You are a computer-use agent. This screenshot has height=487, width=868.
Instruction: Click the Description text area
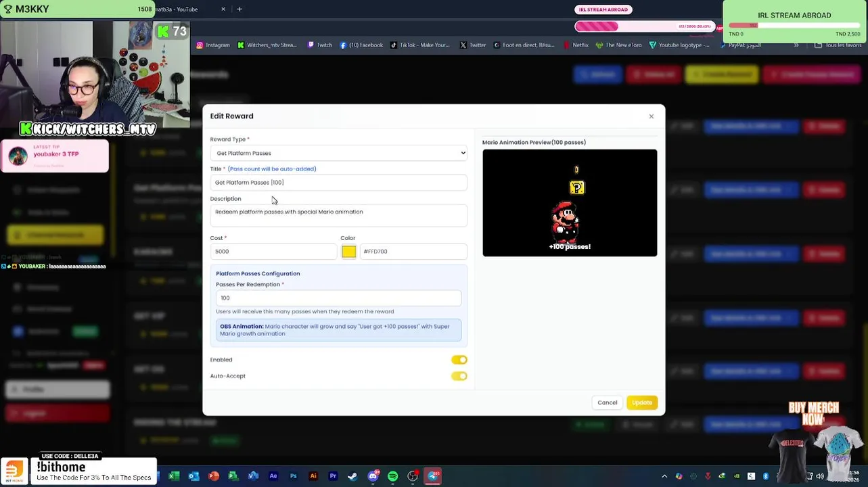(x=338, y=215)
